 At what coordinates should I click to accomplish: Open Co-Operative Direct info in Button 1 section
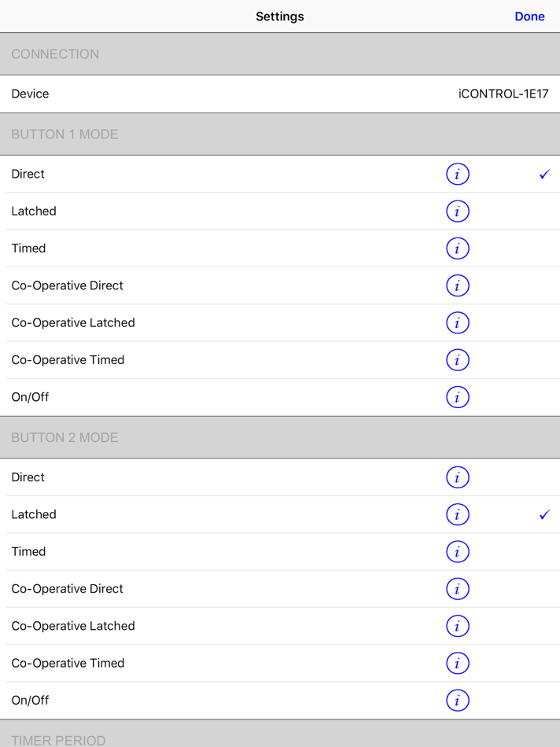[458, 285]
